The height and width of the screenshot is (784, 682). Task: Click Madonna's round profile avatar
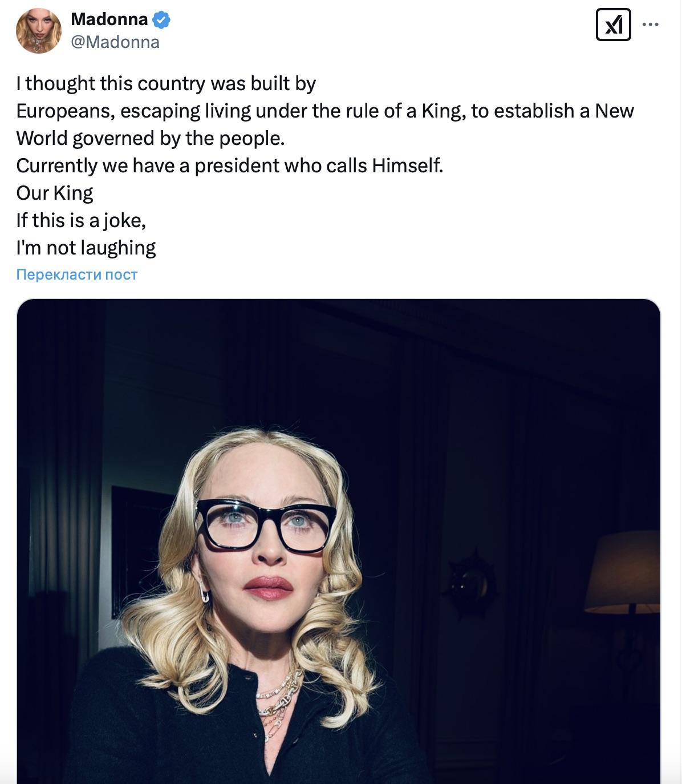39,31
